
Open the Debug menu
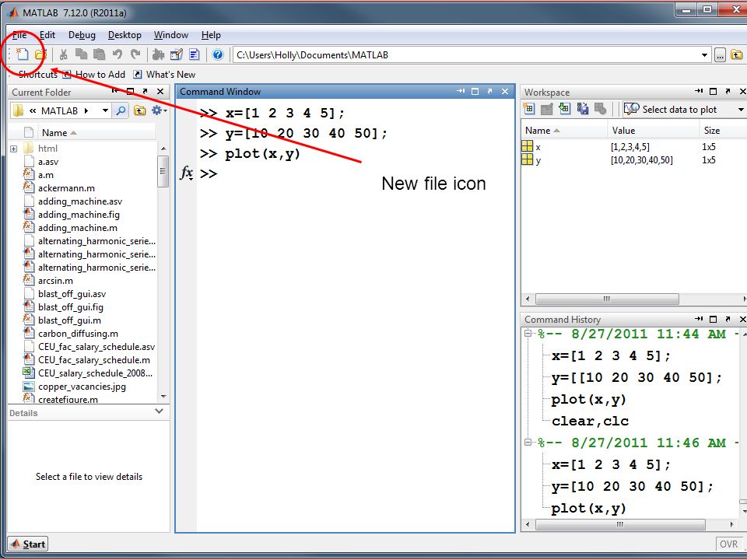[x=82, y=35]
